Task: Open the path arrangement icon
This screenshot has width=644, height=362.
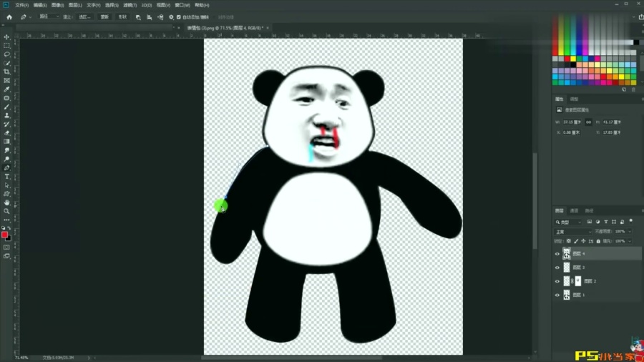Action: tap(160, 17)
